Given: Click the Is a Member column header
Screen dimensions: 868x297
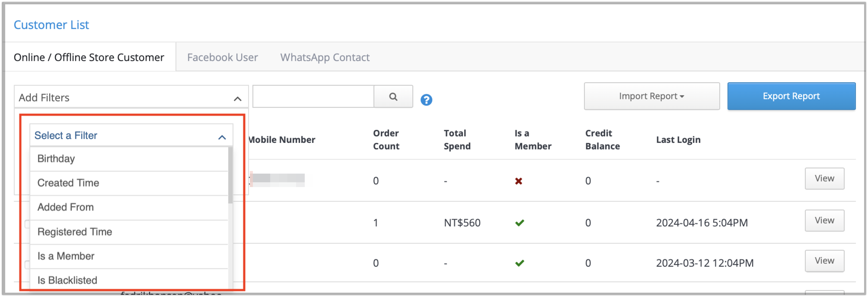Looking at the screenshot, I should pos(533,140).
